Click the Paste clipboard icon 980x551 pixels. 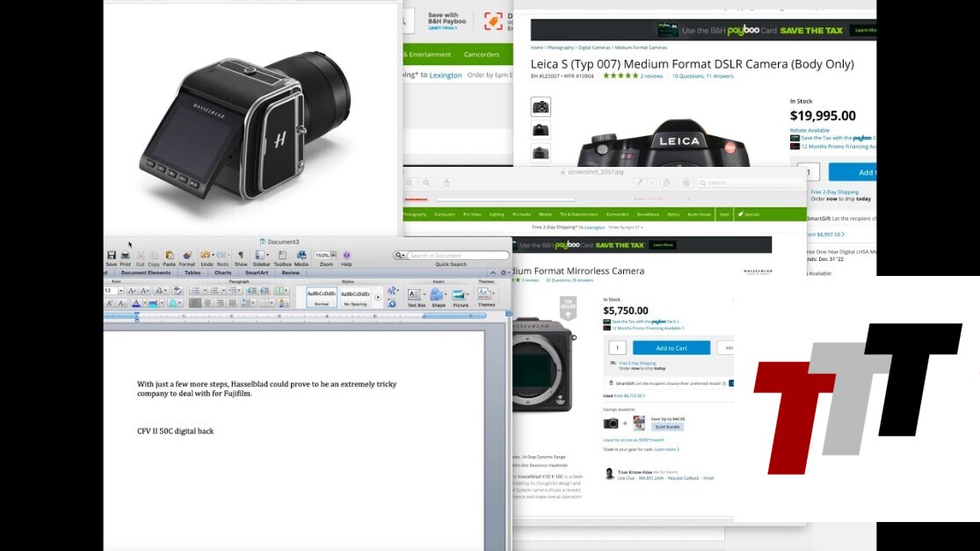[169, 256]
